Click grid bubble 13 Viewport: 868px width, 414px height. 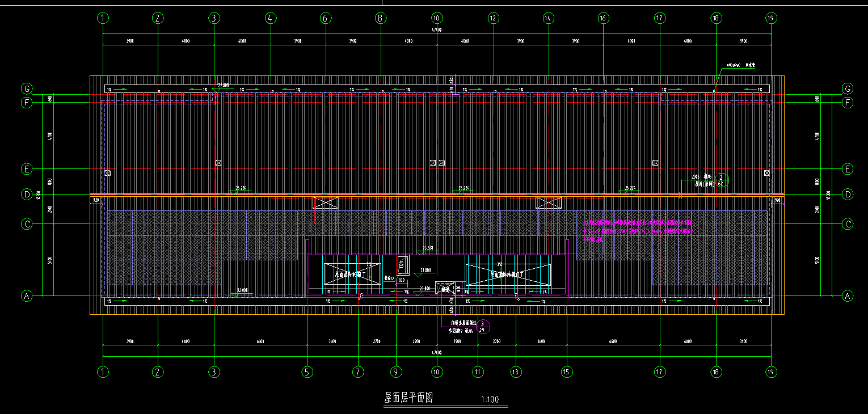[515, 372]
